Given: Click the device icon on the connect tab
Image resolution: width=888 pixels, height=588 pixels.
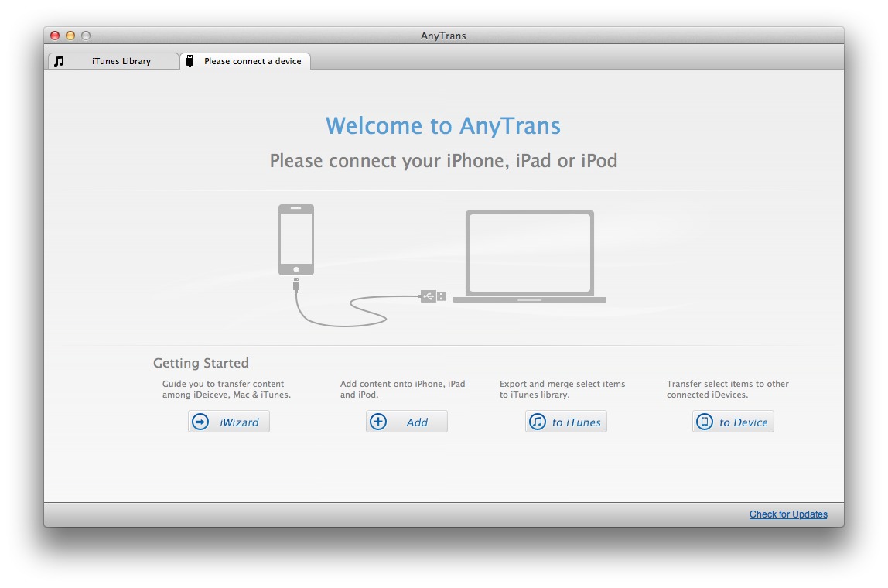Looking at the screenshot, I should (190, 61).
